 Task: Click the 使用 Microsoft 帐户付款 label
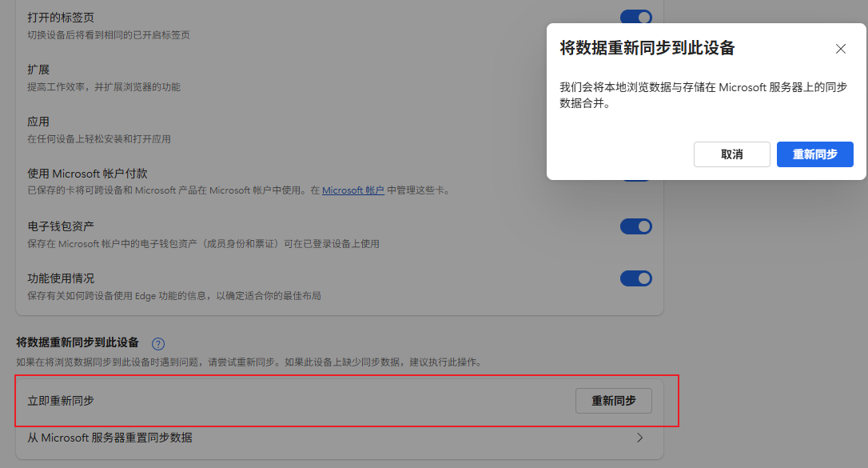click(87, 174)
